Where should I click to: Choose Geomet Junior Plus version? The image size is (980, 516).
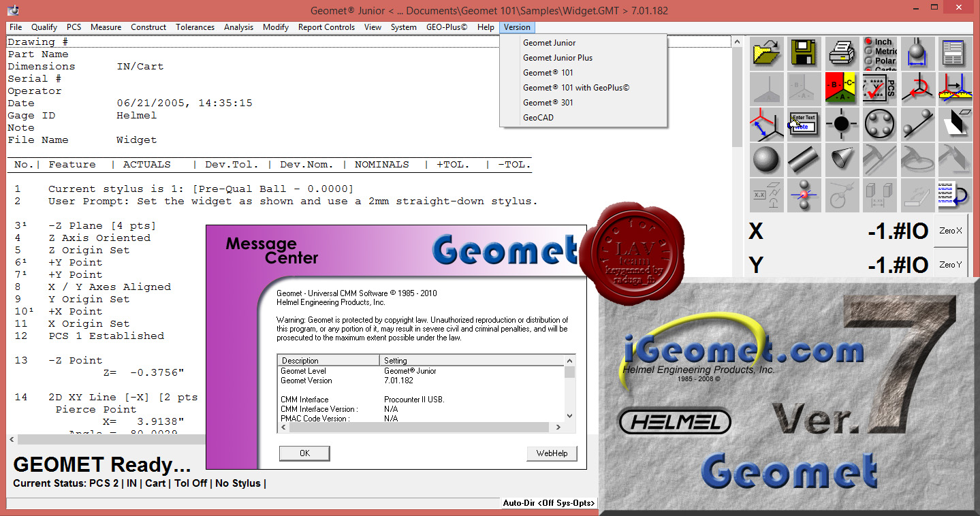tap(583, 58)
